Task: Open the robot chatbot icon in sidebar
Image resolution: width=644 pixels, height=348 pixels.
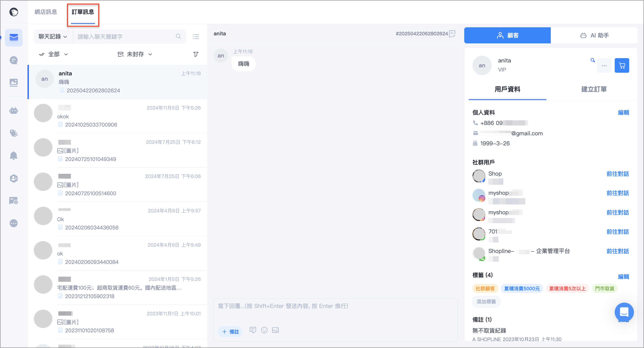Action: (14, 110)
